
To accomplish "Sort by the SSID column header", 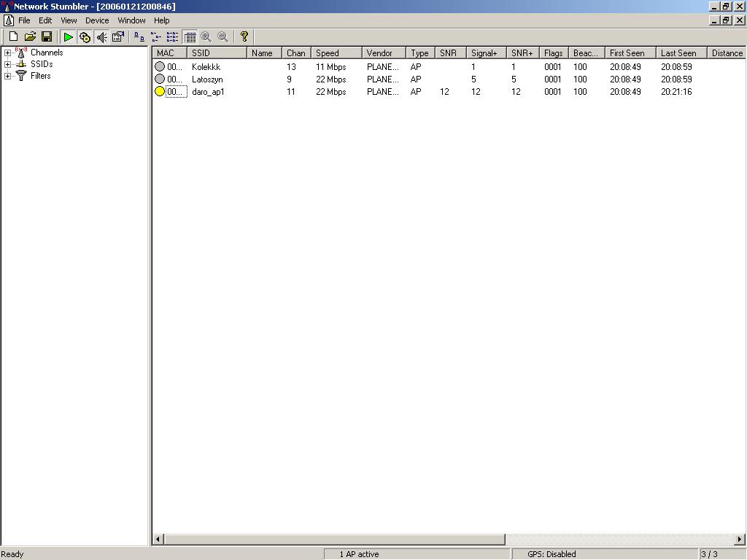I will pyautogui.click(x=217, y=52).
